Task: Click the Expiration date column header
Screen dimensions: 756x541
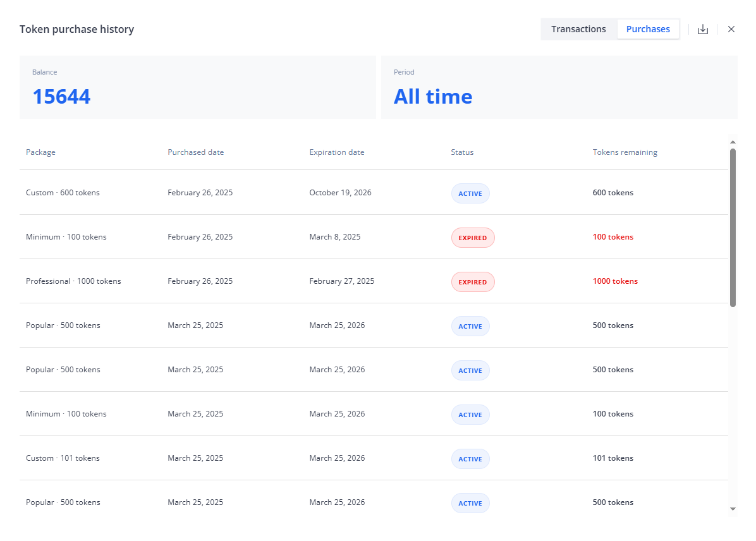Action: tap(336, 152)
